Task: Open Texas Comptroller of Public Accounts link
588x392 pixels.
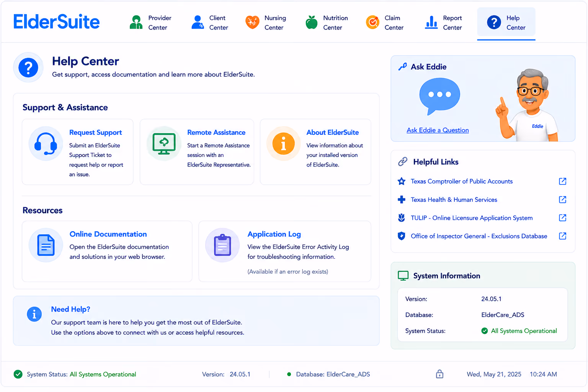Action: coord(462,181)
